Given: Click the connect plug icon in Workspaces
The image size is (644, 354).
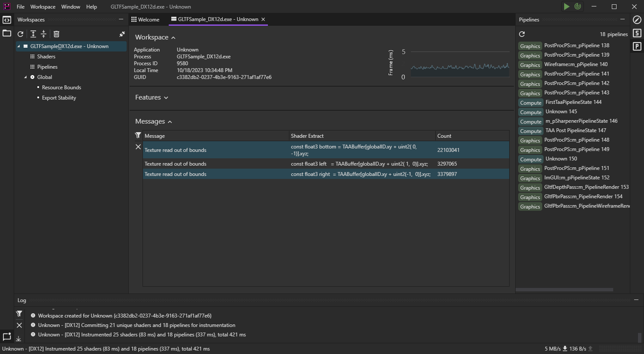Looking at the screenshot, I should click(x=122, y=34).
